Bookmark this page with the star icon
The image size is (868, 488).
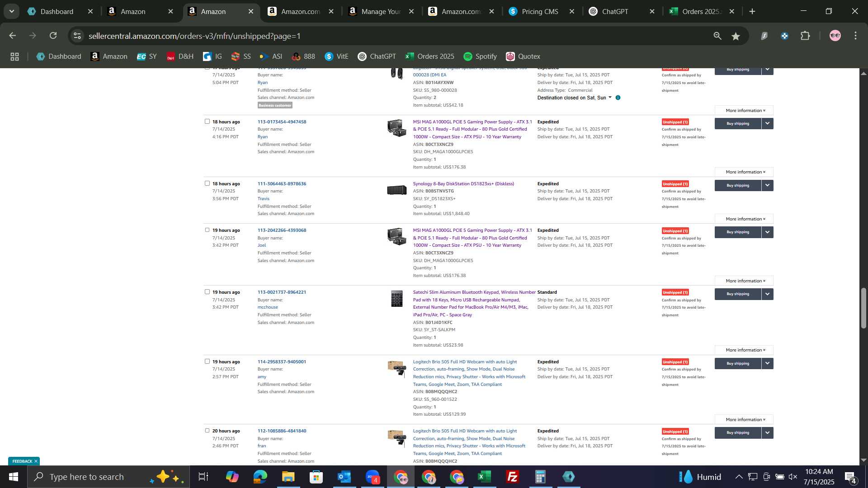(x=736, y=36)
